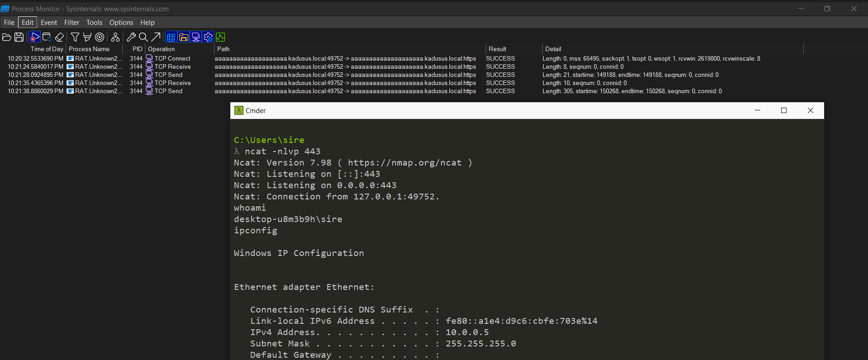Toggle the Capture events button
Screen dimensions: 868x360
click(35, 37)
